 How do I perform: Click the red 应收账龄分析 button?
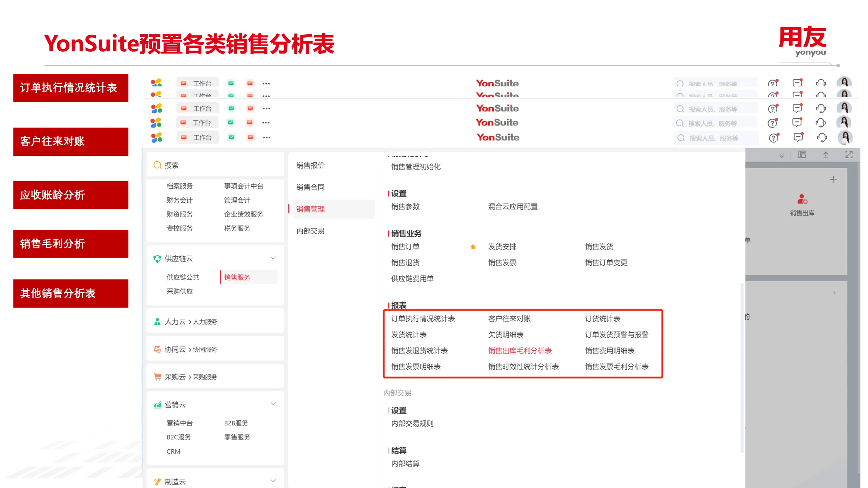[71, 195]
